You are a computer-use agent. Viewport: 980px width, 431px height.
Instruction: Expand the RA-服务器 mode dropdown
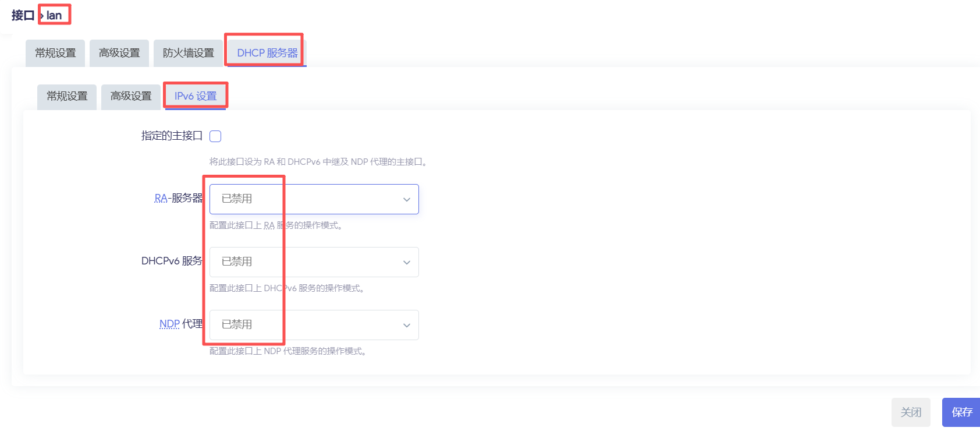pyautogui.click(x=314, y=199)
